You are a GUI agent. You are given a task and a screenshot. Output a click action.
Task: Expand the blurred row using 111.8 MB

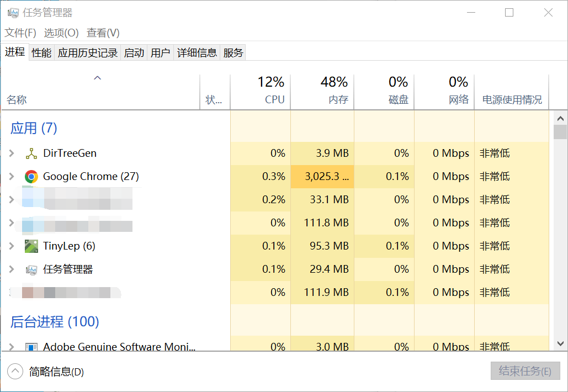pyautogui.click(x=12, y=223)
